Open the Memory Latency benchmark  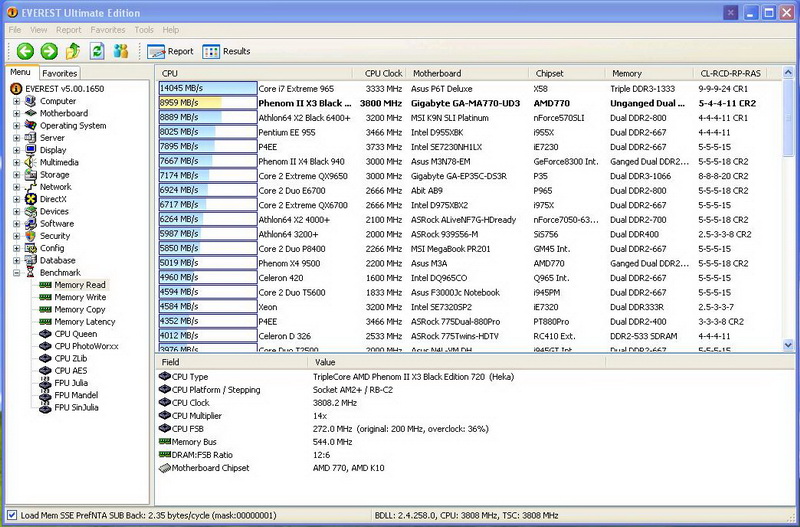tap(85, 321)
